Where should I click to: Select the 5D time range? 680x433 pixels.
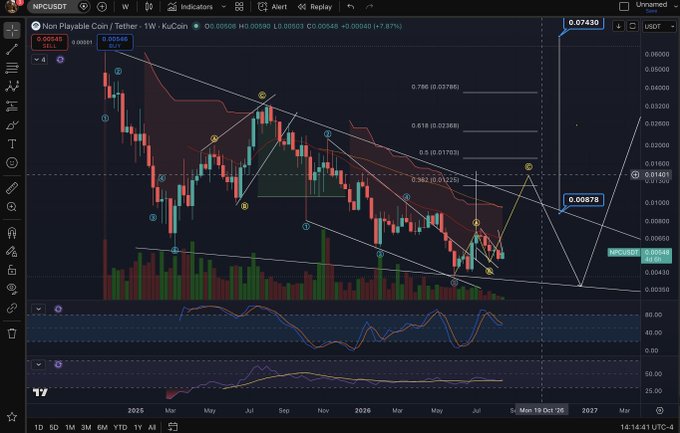(x=54, y=427)
